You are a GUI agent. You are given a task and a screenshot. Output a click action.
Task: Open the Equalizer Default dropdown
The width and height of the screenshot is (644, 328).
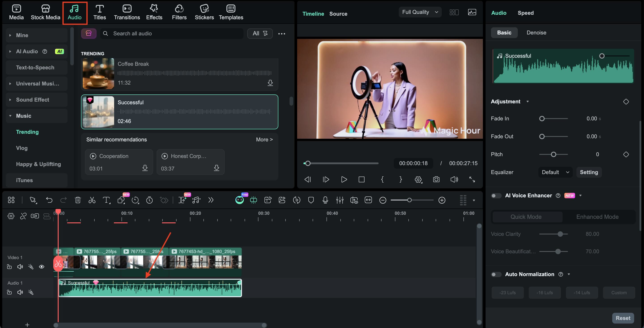pyautogui.click(x=555, y=172)
